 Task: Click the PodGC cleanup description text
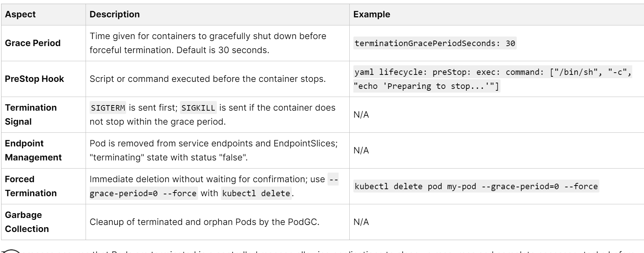(204, 222)
